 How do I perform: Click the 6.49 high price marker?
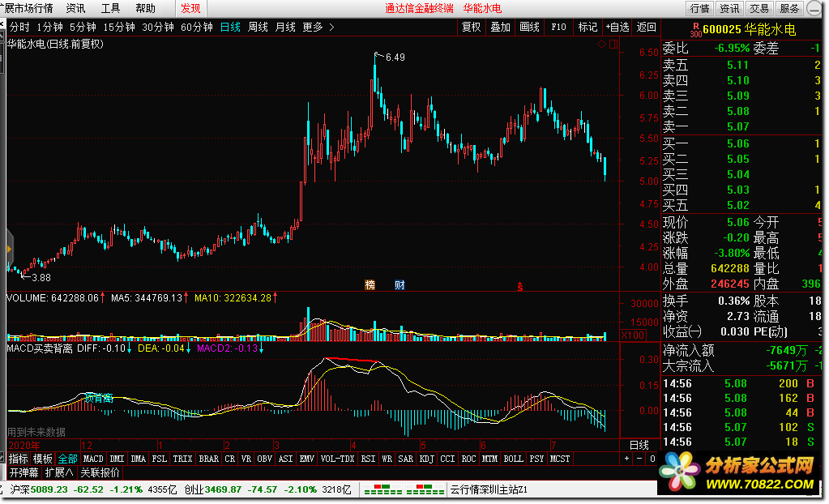(x=395, y=57)
